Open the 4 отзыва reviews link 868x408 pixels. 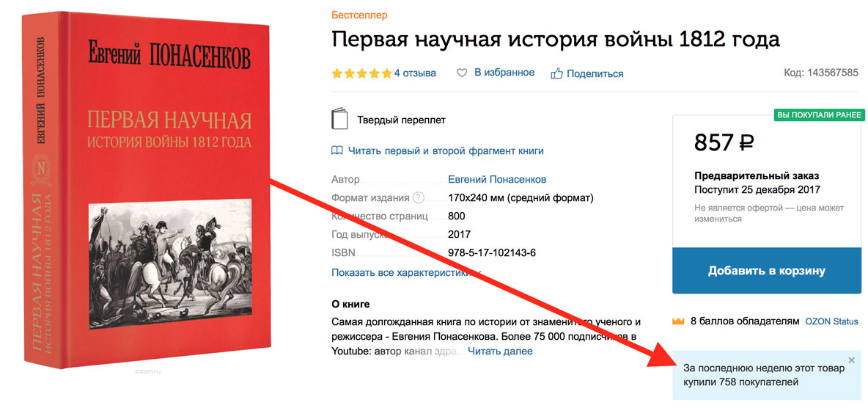pyautogui.click(x=415, y=73)
